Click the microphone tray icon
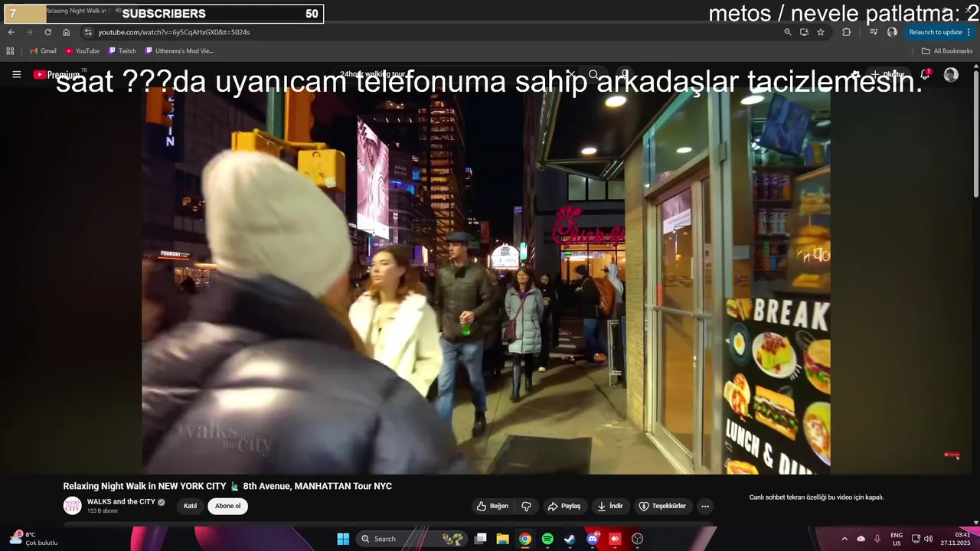 point(877,539)
